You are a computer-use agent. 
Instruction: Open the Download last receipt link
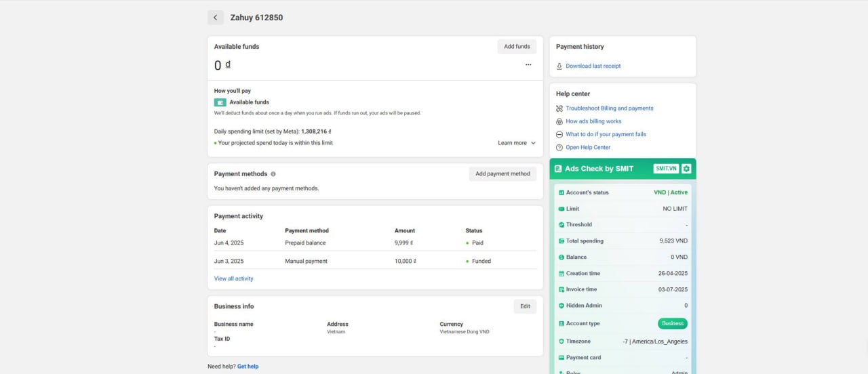[x=593, y=66]
